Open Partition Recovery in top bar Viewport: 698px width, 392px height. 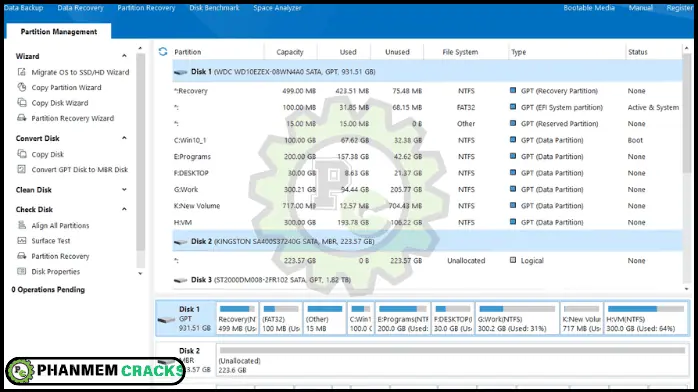click(x=146, y=8)
